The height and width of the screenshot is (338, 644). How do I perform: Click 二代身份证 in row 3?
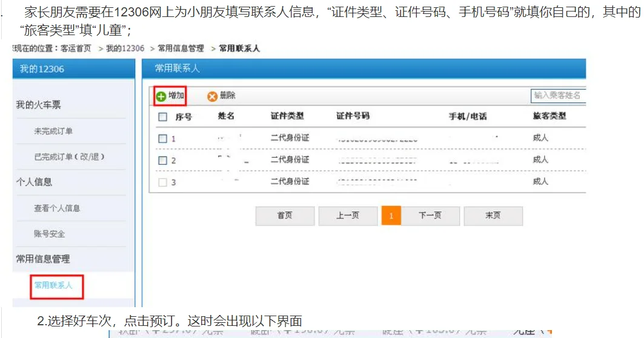tap(290, 182)
